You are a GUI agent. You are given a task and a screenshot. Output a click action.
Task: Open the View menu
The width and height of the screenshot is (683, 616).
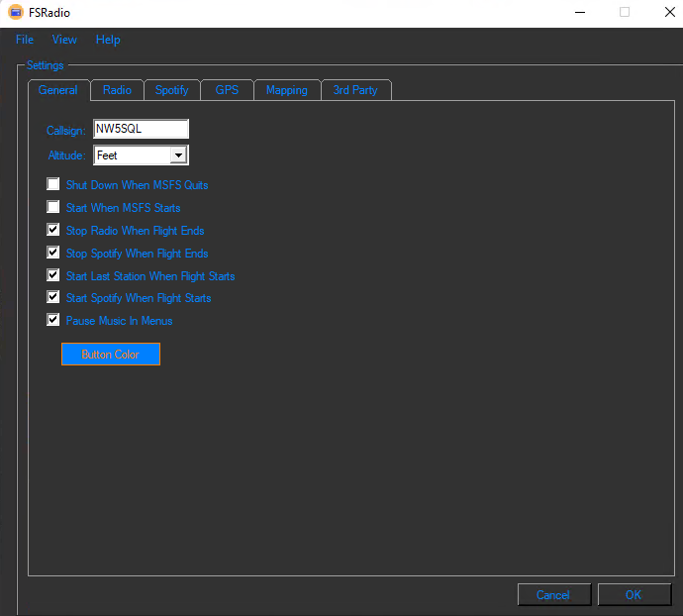[64, 40]
